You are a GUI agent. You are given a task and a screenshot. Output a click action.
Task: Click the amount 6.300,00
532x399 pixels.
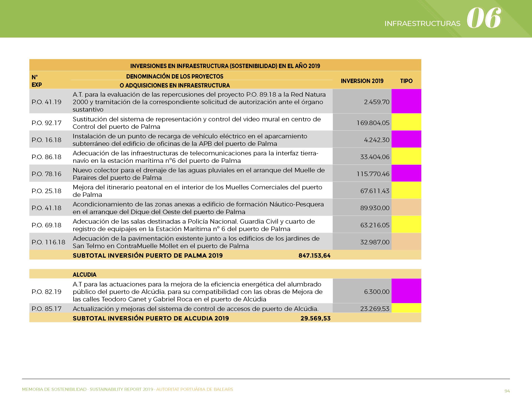coord(377,292)
